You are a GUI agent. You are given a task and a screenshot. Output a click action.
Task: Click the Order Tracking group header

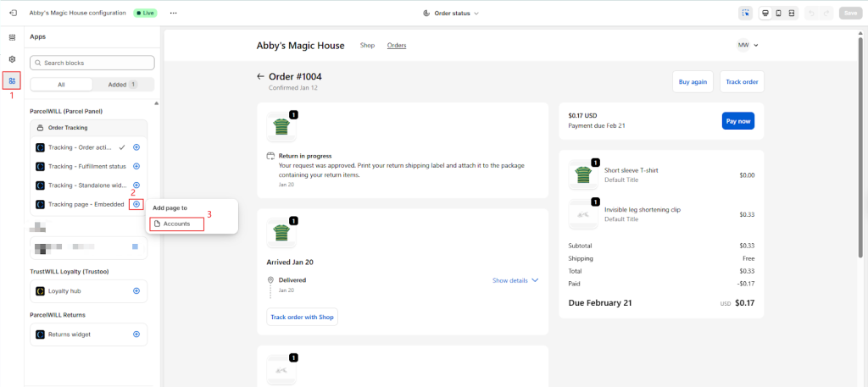click(88, 128)
